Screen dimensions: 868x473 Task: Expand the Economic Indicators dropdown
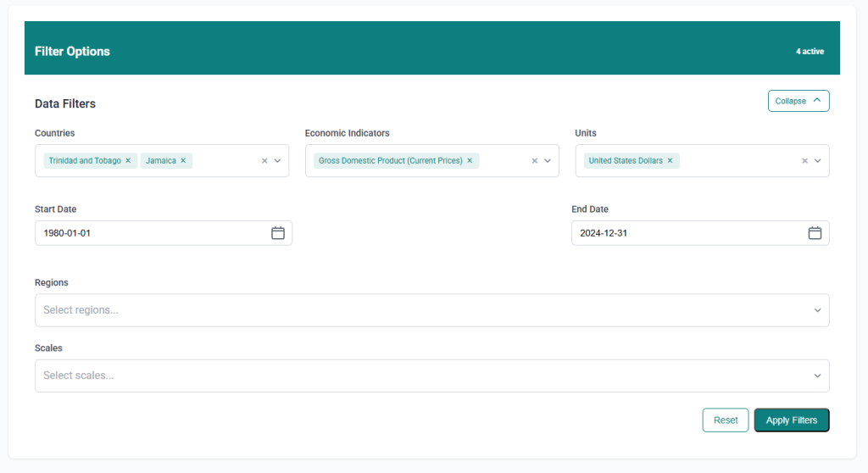(x=548, y=160)
